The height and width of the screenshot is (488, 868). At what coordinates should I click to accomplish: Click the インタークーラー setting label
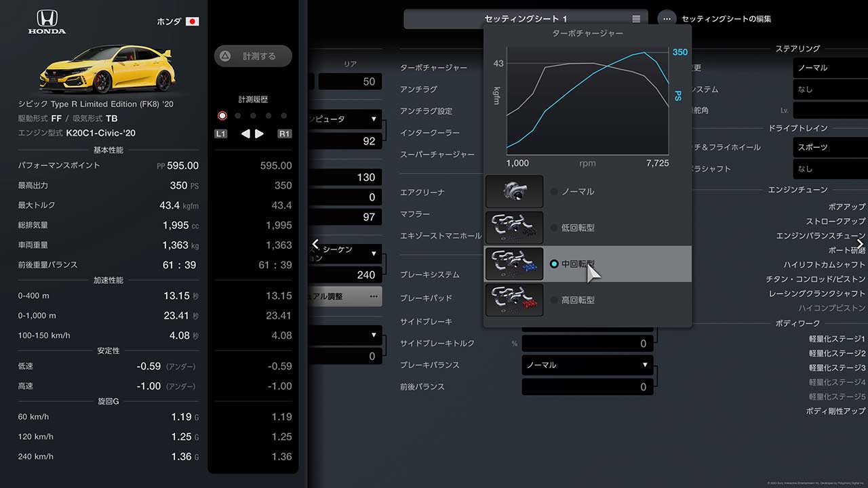coord(430,133)
